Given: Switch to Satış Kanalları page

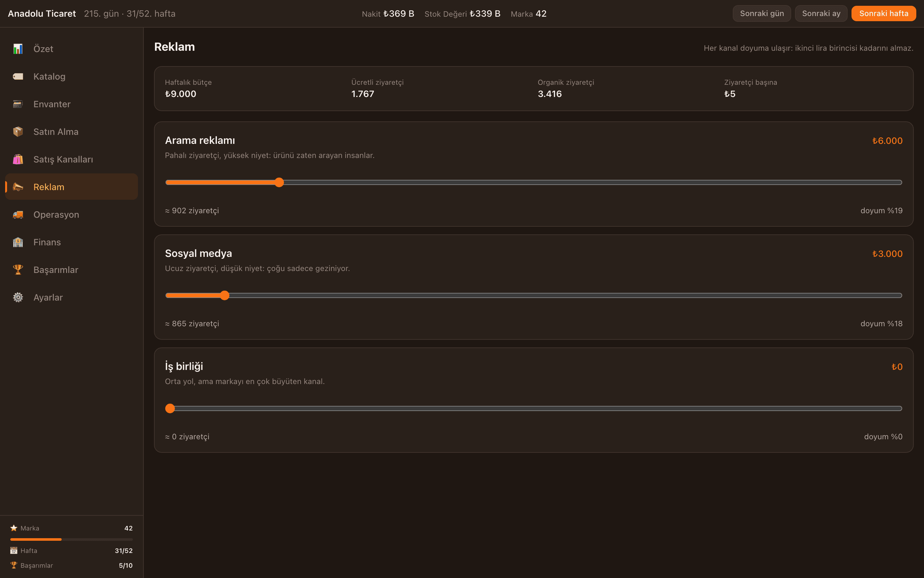Looking at the screenshot, I should pos(72,159).
